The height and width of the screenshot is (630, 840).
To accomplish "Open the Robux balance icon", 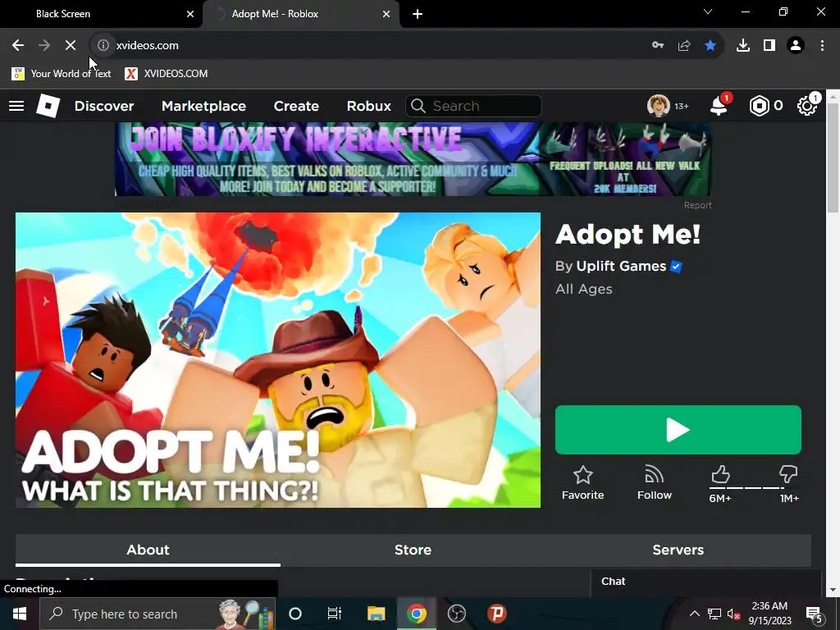I will pos(759,106).
